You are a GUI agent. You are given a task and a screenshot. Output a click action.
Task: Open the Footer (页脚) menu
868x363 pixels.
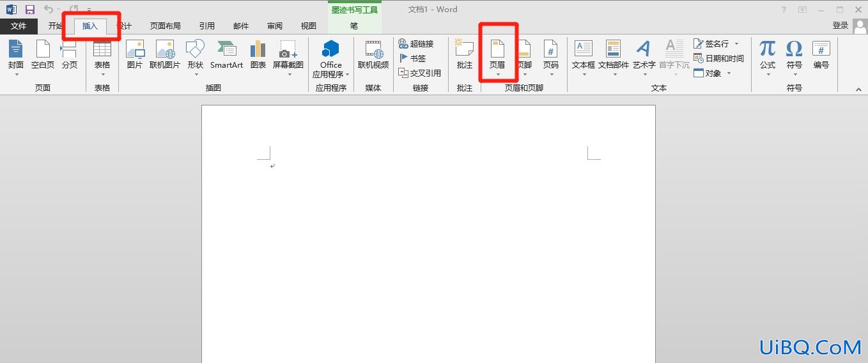click(524, 58)
